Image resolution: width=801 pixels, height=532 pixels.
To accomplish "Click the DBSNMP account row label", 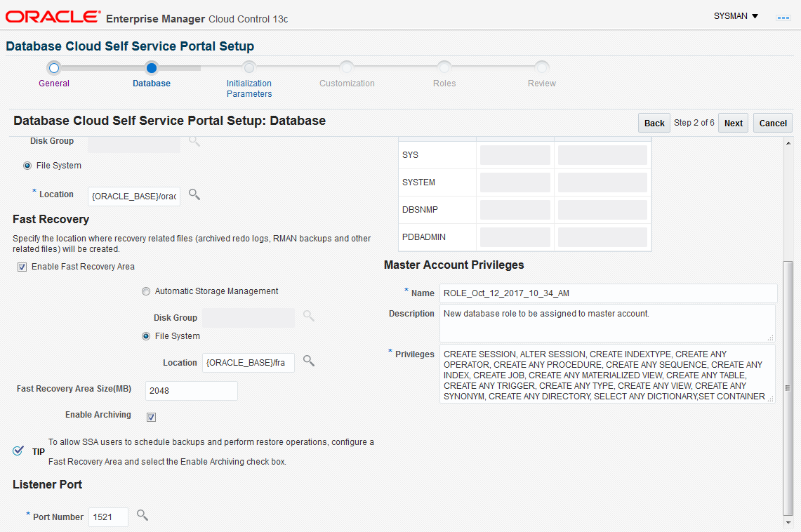I will click(x=420, y=210).
